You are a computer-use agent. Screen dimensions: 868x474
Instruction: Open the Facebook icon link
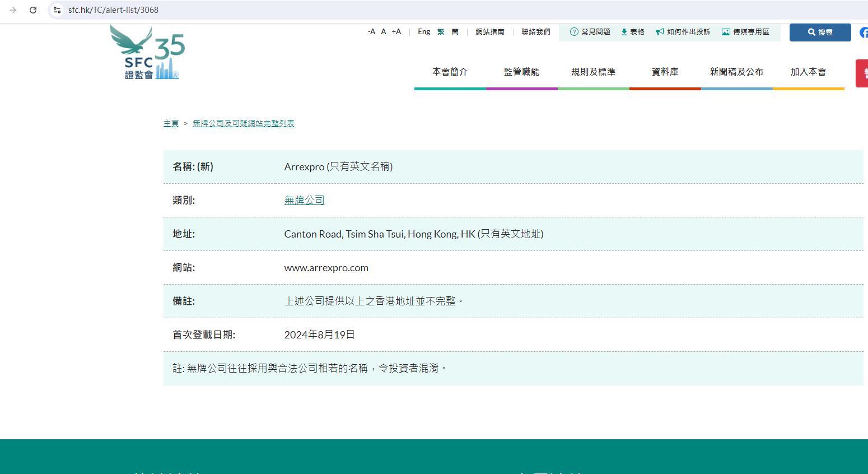pyautogui.click(x=864, y=32)
